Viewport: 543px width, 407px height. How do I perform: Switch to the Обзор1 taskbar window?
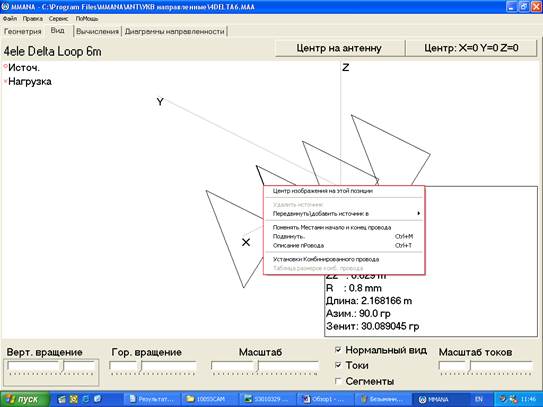point(326,399)
